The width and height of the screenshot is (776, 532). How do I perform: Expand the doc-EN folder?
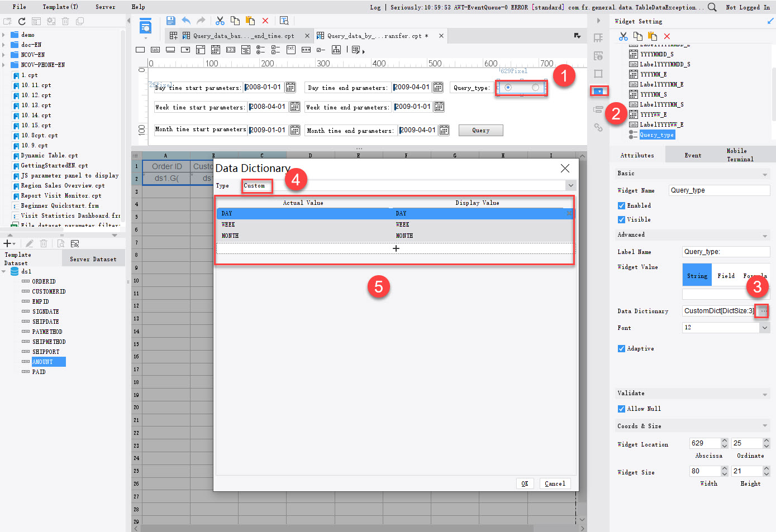[x=4, y=45]
